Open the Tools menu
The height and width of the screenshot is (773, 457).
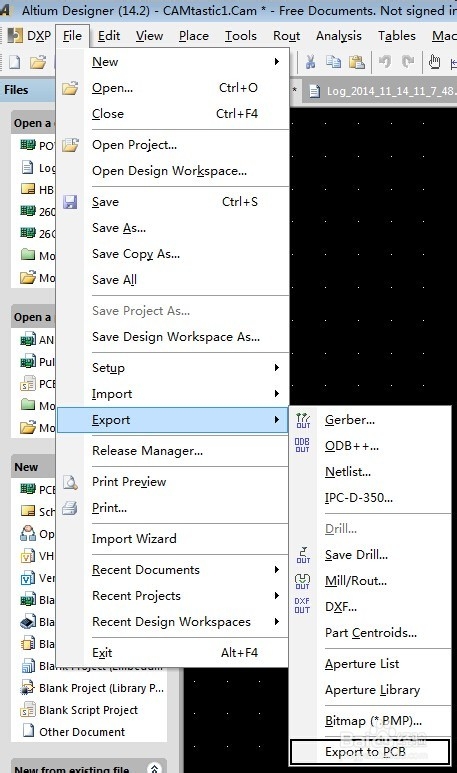pyautogui.click(x=241, y=36)
